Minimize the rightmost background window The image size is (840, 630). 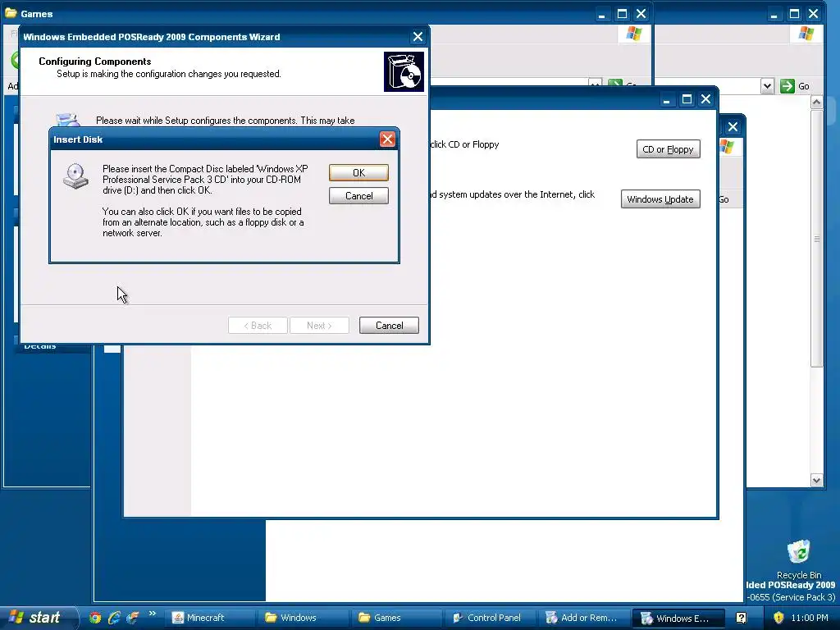(x=774, y=13)
